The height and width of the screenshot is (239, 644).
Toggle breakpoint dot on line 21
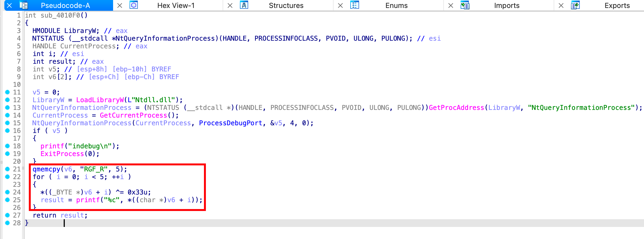7,169
